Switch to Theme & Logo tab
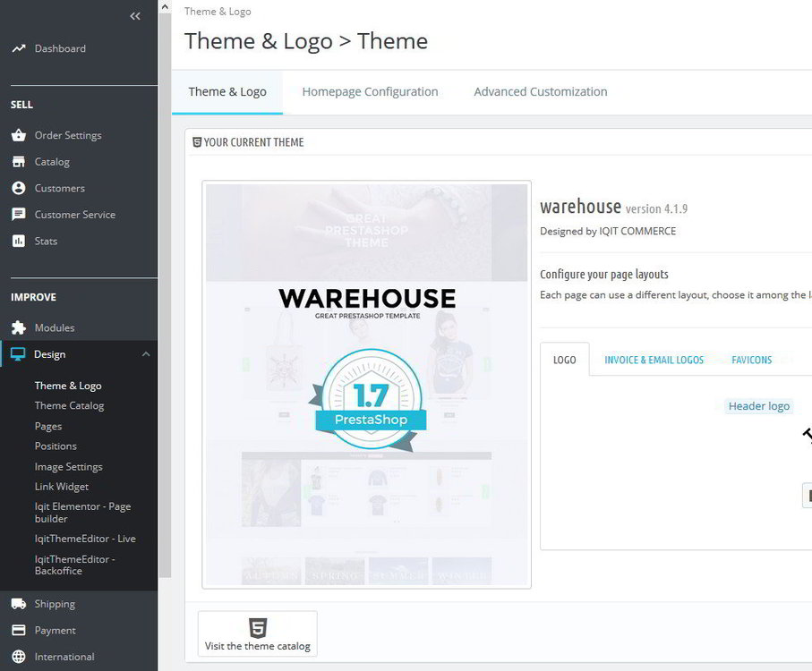The height and width of the screenshot is (671, 812). pos(227,92)
